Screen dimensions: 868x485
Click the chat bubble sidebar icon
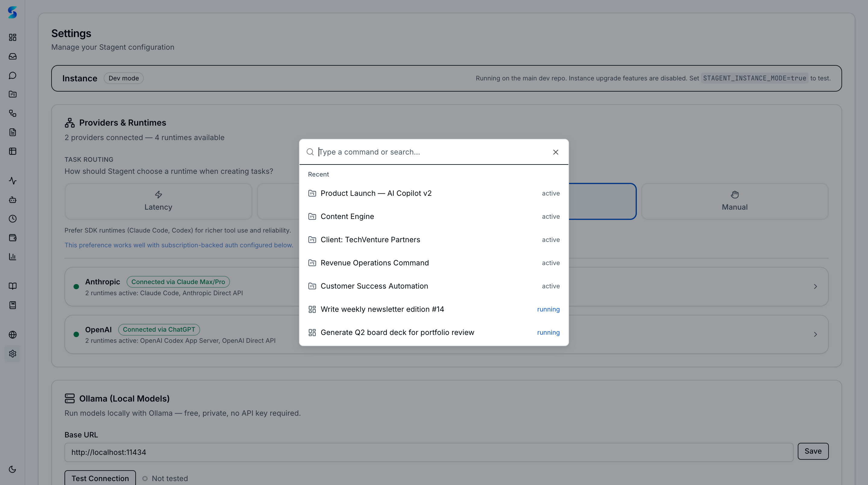(x=12, y=75)
